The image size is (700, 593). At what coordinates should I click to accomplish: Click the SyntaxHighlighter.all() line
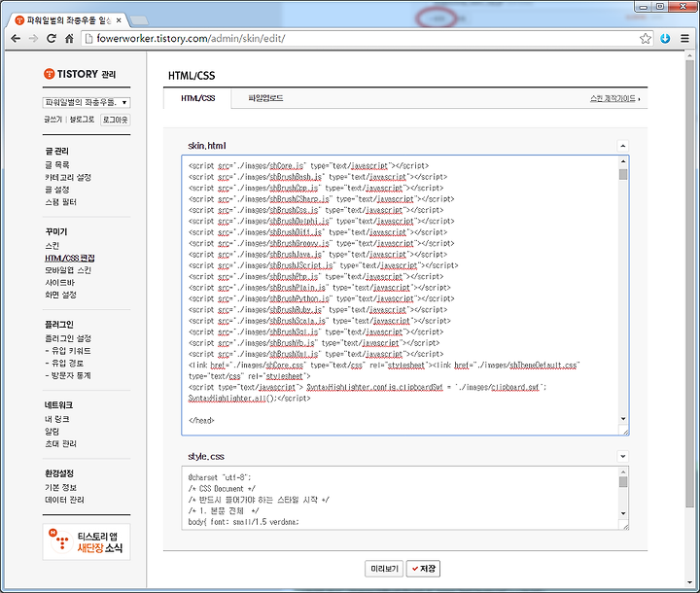click(249, 399)
